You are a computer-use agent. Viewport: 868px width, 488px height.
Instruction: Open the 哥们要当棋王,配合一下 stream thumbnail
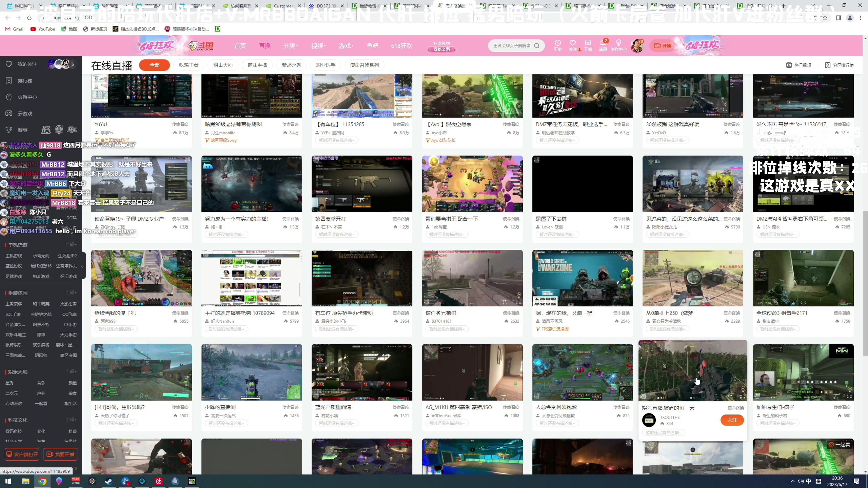pyautogui.click(x=472, y=184)
